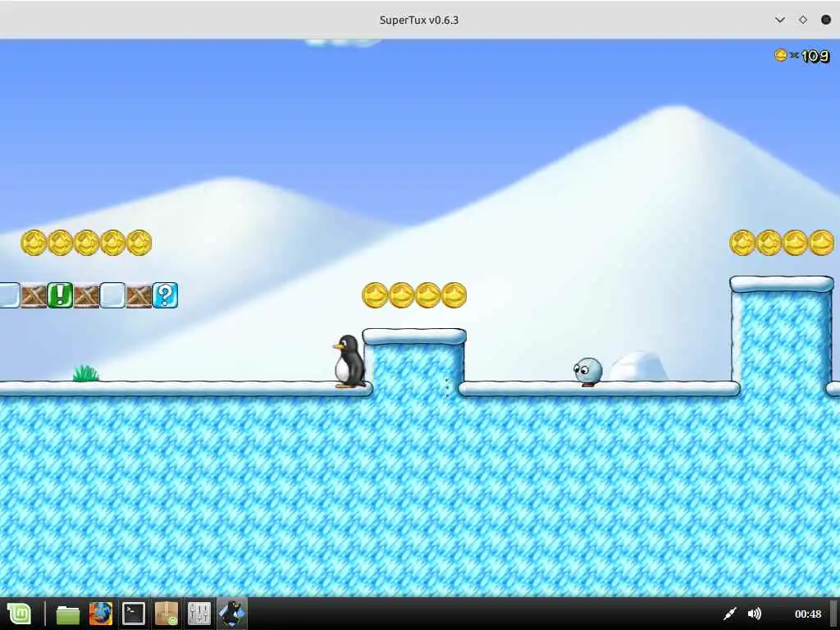Click the first coin above the tall ice pillar
Screen dimensions: 840x630
pos(742,243)
